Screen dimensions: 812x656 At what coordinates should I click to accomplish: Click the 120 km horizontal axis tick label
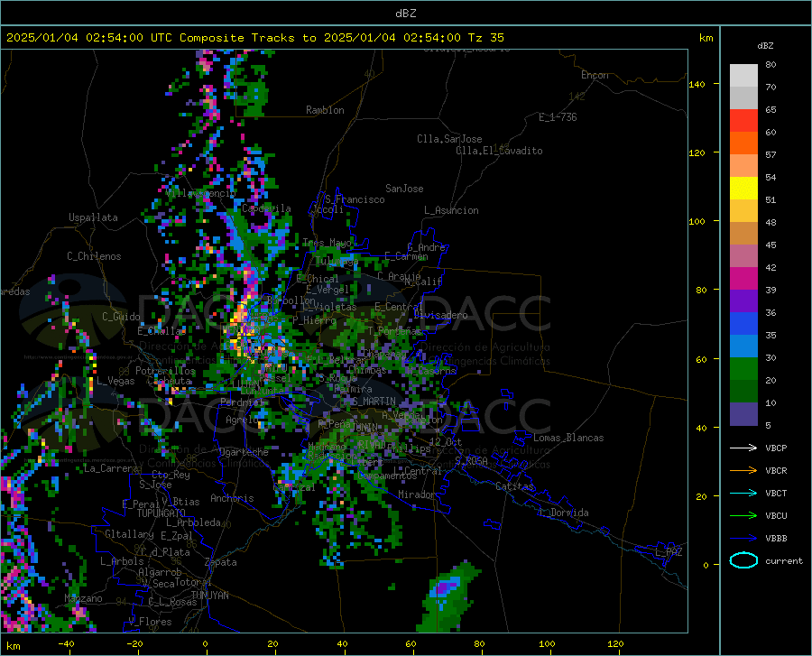pyautogui.click(x=615, y=643)
